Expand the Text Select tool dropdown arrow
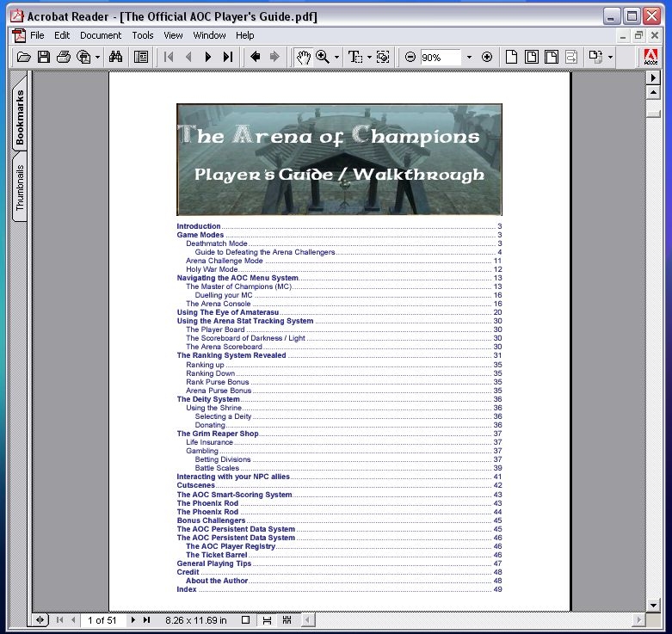 [368, 57]
